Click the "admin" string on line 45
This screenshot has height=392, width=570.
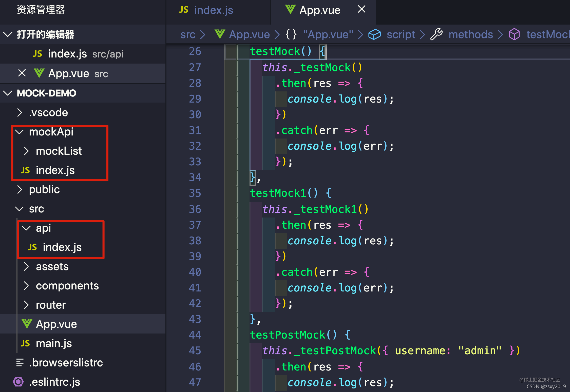[x=480, y=351]
